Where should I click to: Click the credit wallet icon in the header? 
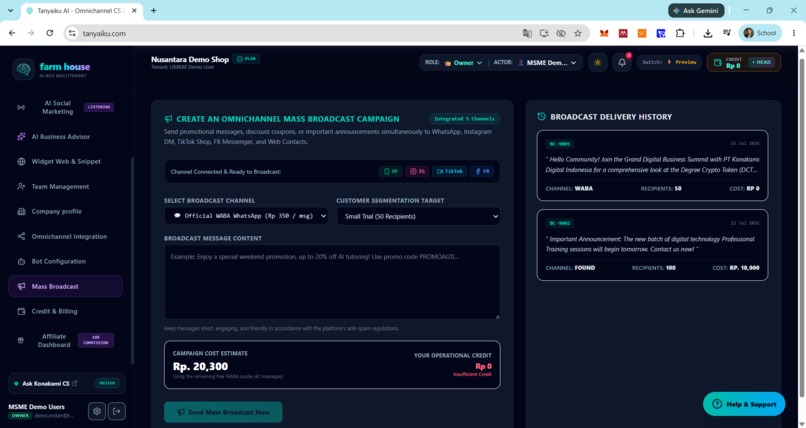click(718, 63)
